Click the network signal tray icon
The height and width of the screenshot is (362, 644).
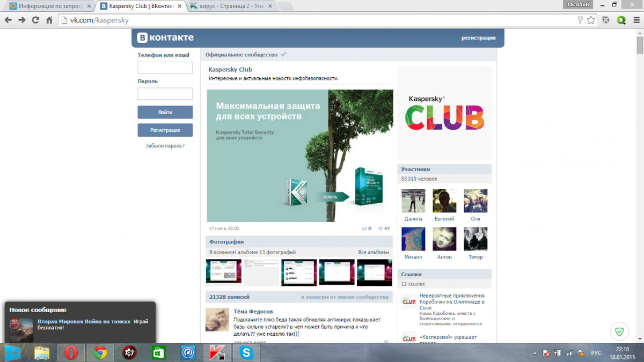569,353
